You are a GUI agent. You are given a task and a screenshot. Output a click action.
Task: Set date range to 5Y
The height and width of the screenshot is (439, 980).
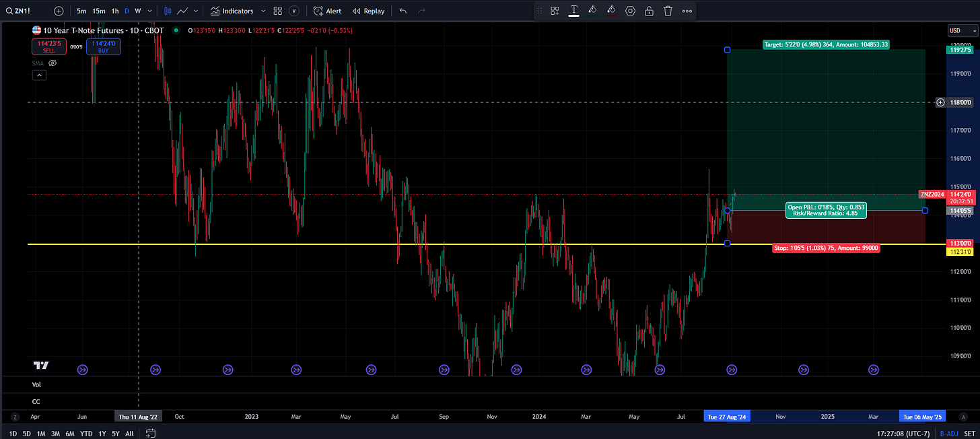tap(116, 433)
